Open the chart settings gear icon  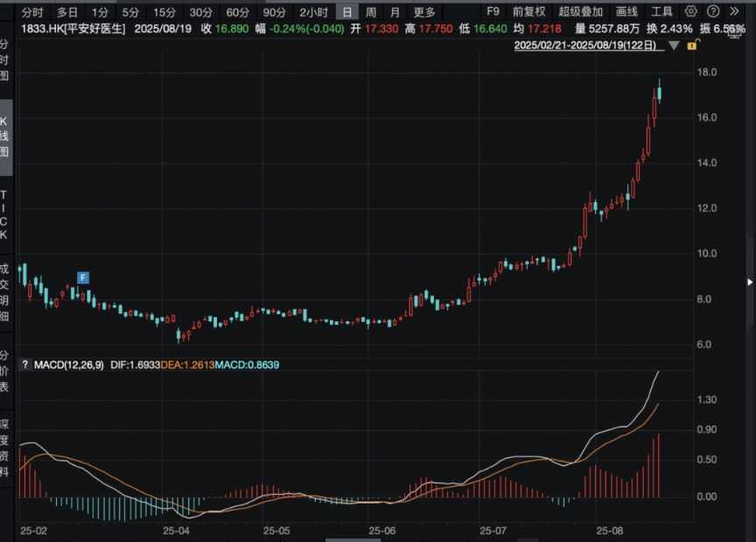691,11
